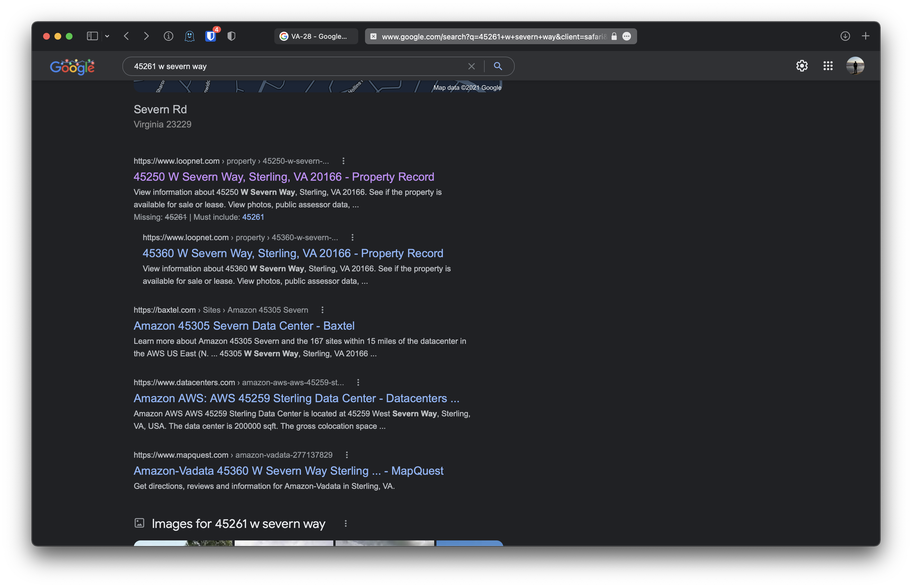Viewport: 912px width, 588px height.
Task: Open a new tab with plus button
Action: coord(866,36)
